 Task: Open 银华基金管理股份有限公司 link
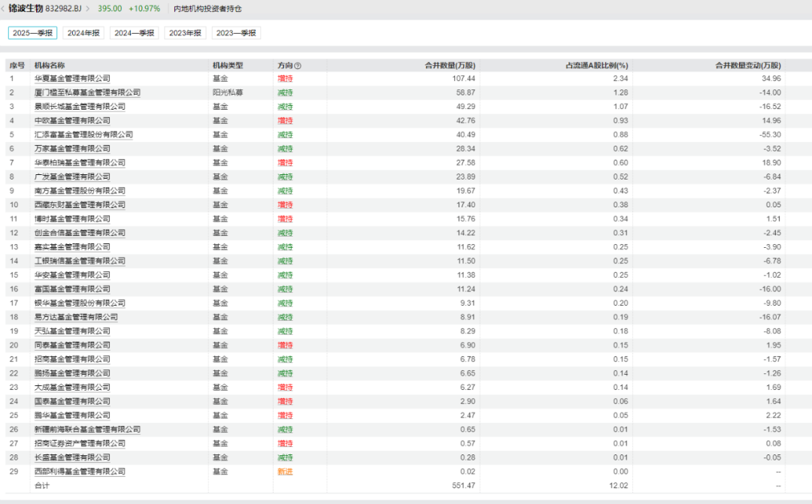[80, 303]
